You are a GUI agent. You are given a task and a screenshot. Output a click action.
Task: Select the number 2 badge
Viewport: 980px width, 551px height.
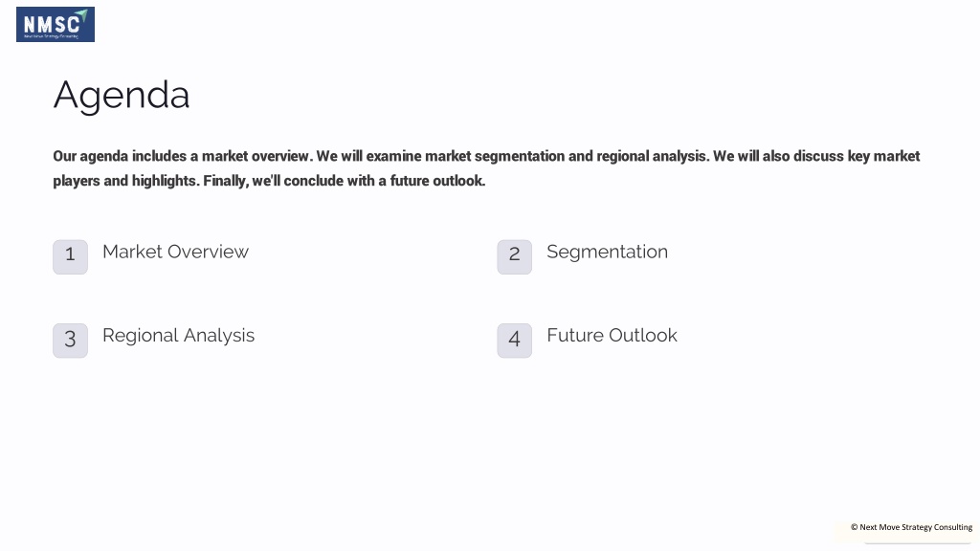[x=514, y=256]
